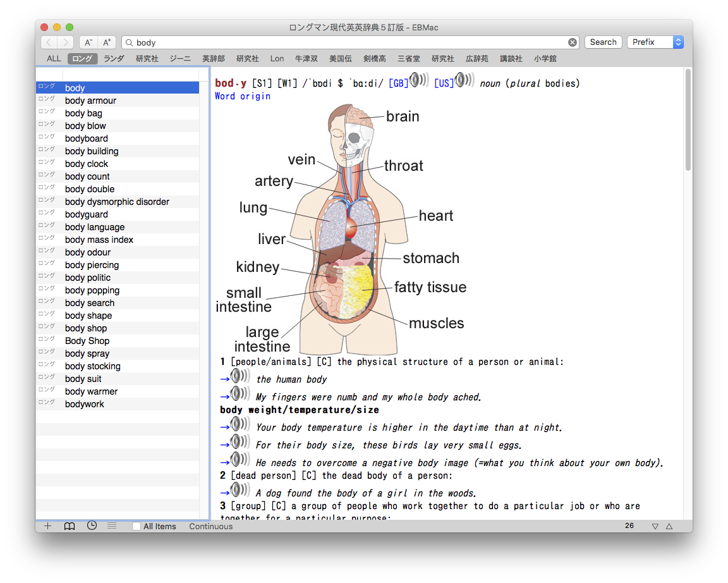Select 'body clock' in results list

point(118,164)
